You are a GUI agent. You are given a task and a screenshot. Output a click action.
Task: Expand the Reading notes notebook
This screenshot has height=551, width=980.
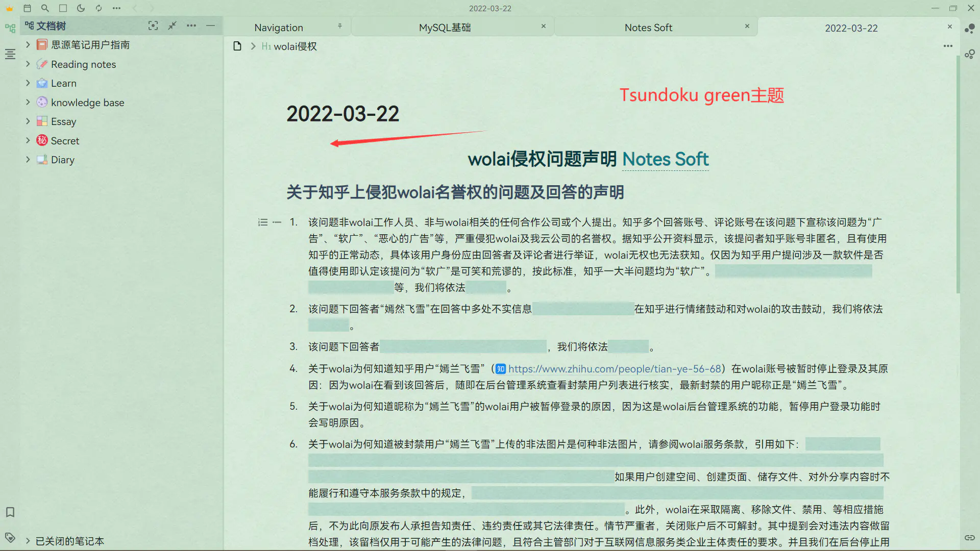coord(28,64)
